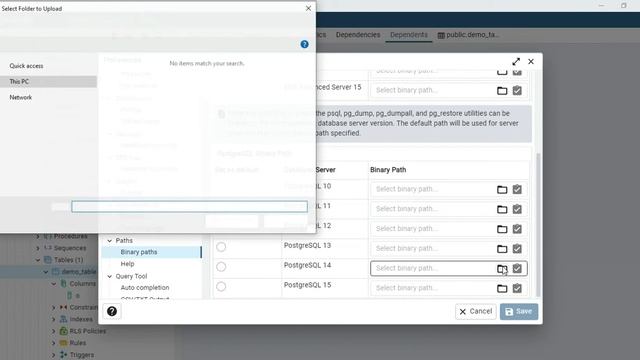Open the public.demo_ta... tab
640x360 pixels.
pyautogui.click(x=468, y=35)
